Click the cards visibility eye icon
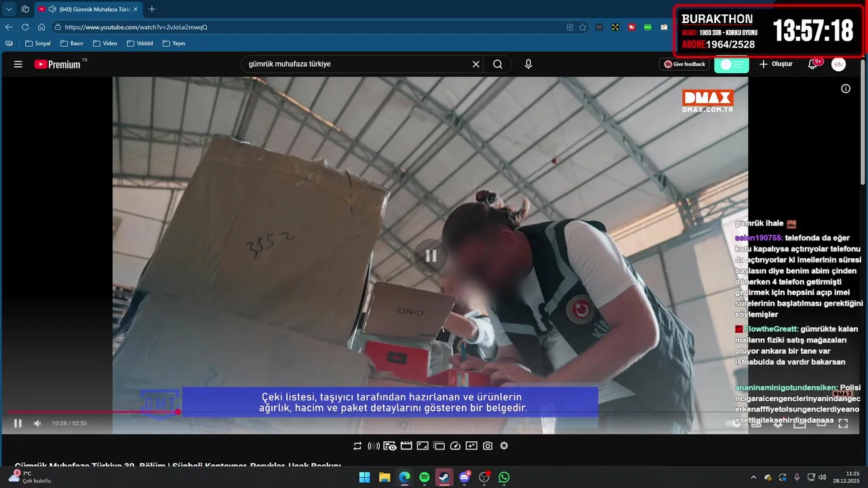 pyautogui.click(x=390, y=446)
